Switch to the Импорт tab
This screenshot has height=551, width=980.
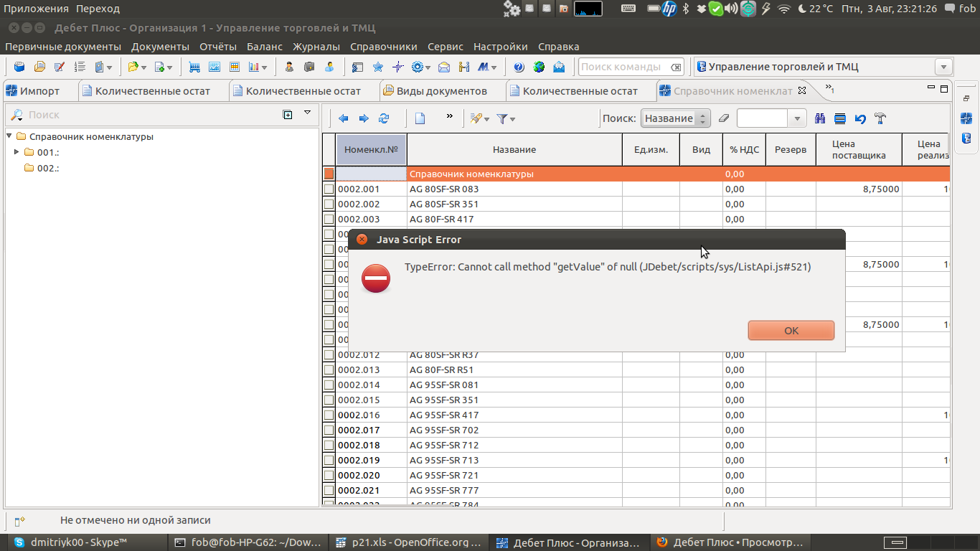pyautogui.click(x=40, y=91)
